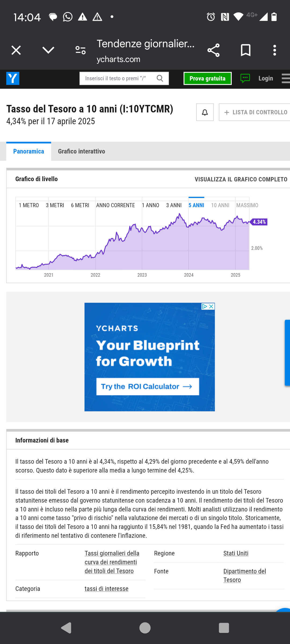Collapse the custom tab with the chevron

[48, 50]
